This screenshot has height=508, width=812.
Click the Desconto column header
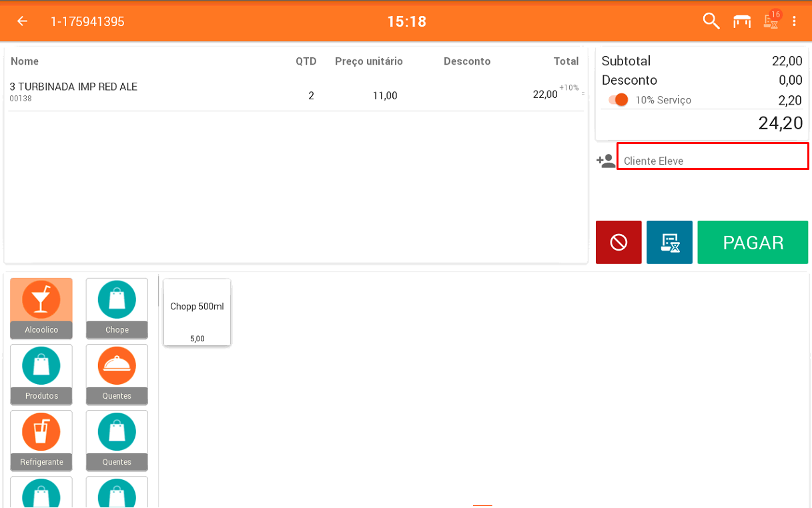click(x=467, y=61)
